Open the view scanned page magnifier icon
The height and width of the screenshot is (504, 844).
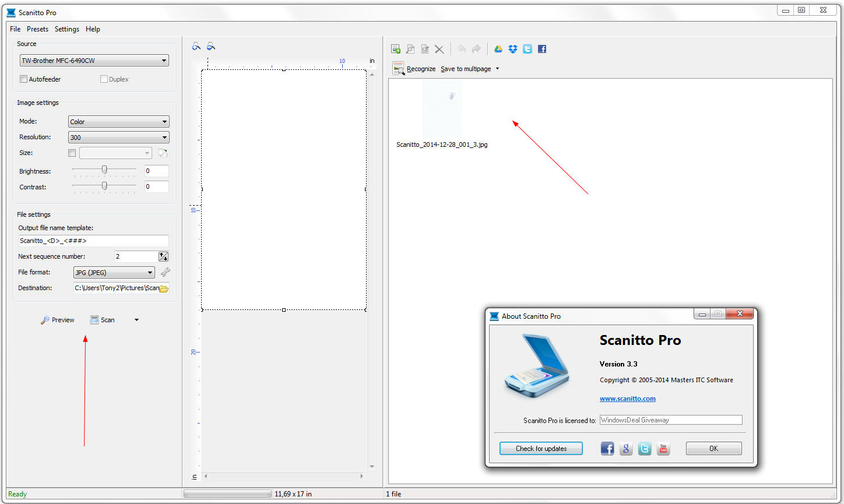(x=410, y=49)
